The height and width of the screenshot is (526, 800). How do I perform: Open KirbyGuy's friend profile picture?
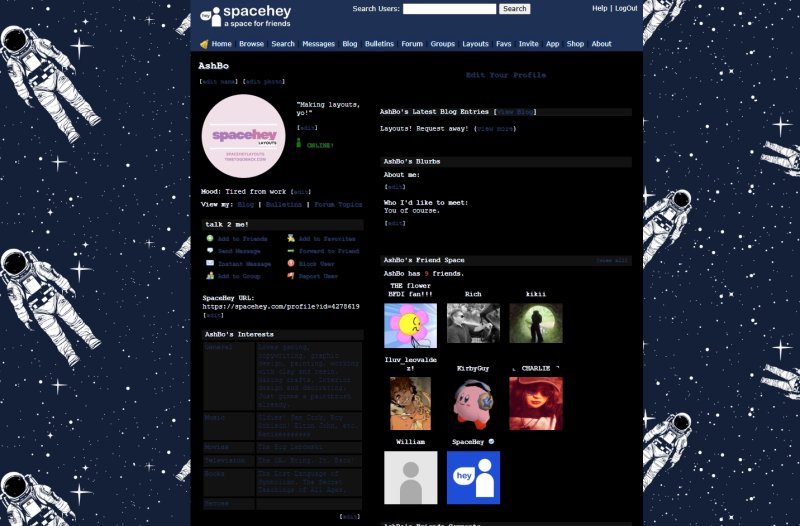[x=473, y=403]
